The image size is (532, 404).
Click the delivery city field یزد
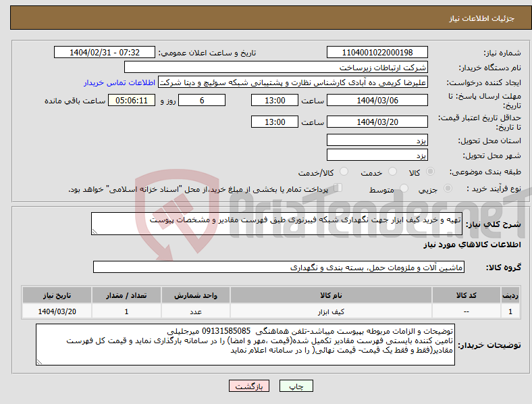point(377,155)
